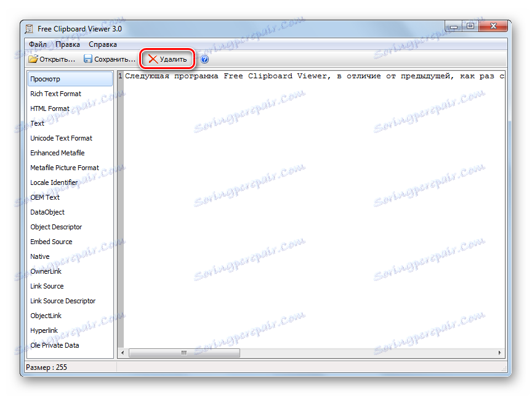This screenshot has height=397, width=532.
Task: Select the OEM Text entry
Action: pos(45,197)
